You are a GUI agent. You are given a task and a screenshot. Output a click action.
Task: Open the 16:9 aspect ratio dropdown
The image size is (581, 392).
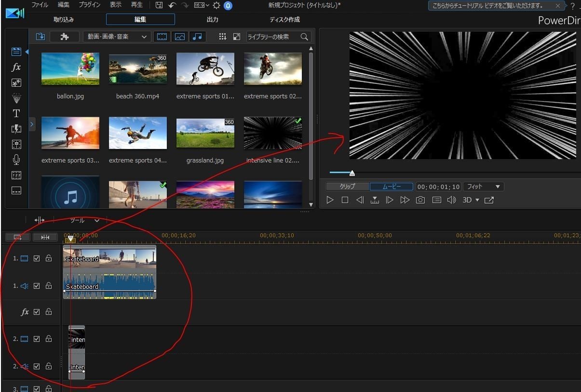[x=202, y=5]
